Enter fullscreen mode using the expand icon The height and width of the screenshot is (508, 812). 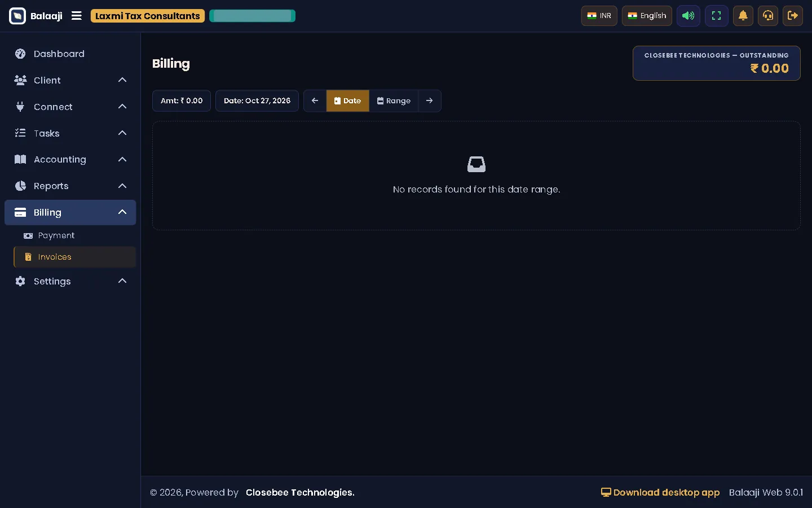click(716, 16)
